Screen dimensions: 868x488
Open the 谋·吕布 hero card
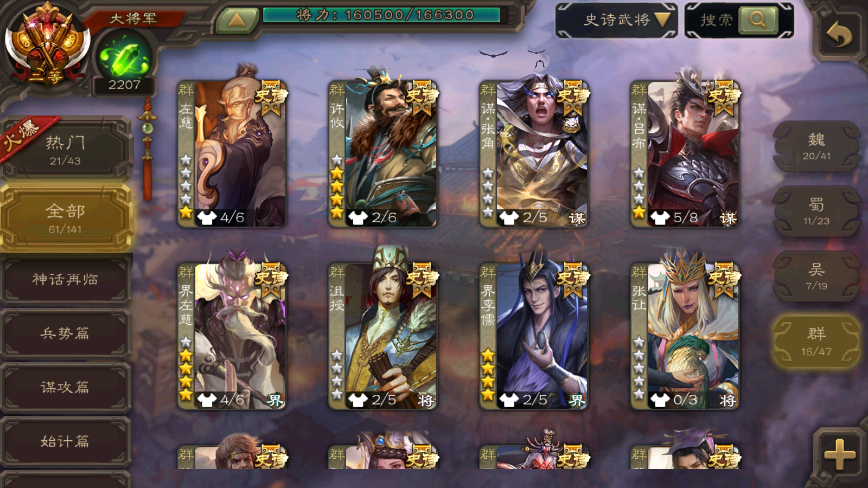click(685, 154)
